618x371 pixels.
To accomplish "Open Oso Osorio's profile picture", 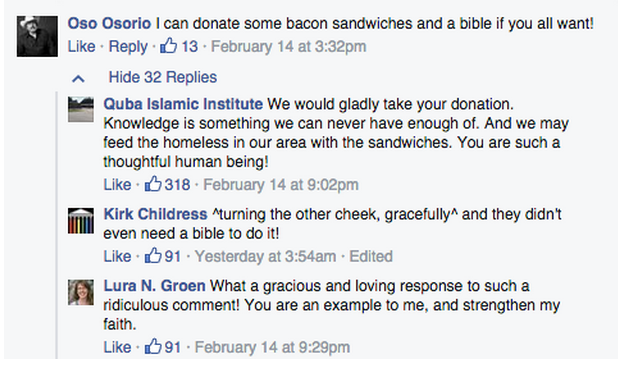I will [x=37, y=36].
